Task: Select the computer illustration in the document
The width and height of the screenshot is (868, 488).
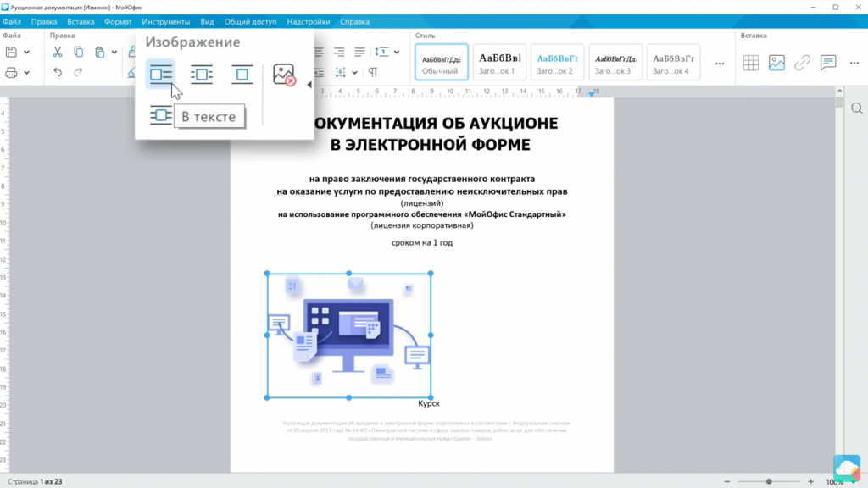Action: click(x=348, y=335)
